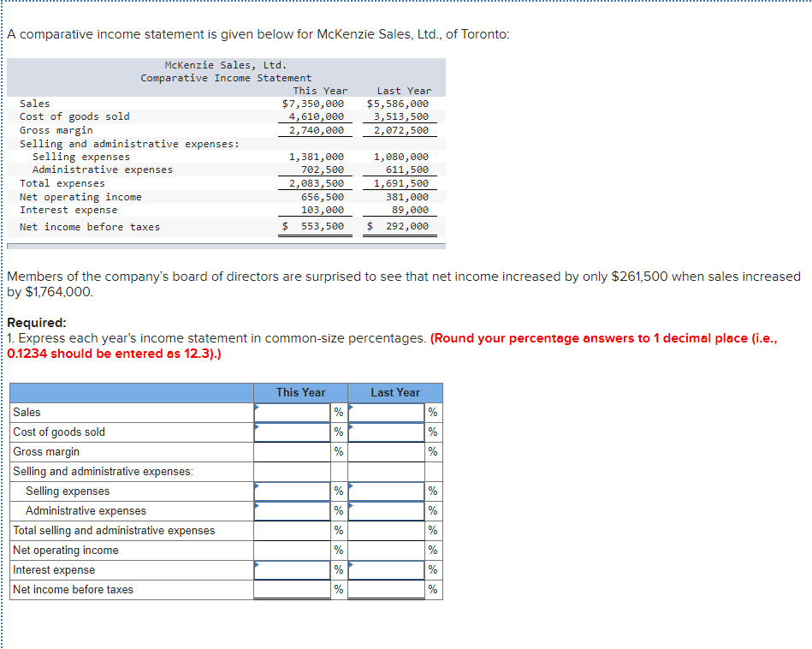
Task: Click Cost of goods sold This Year input
Action: (292, 432)
